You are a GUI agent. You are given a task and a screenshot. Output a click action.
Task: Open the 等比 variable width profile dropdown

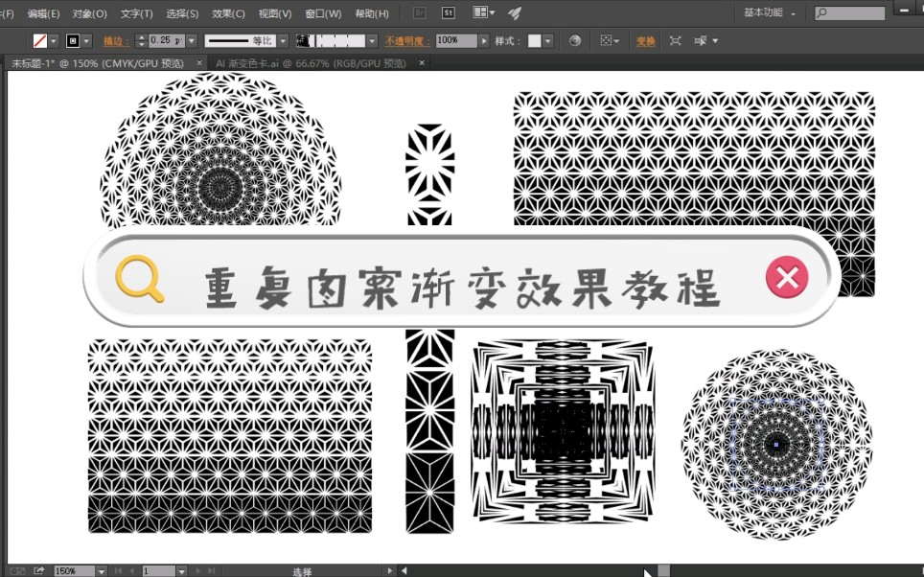pos(284,40)
